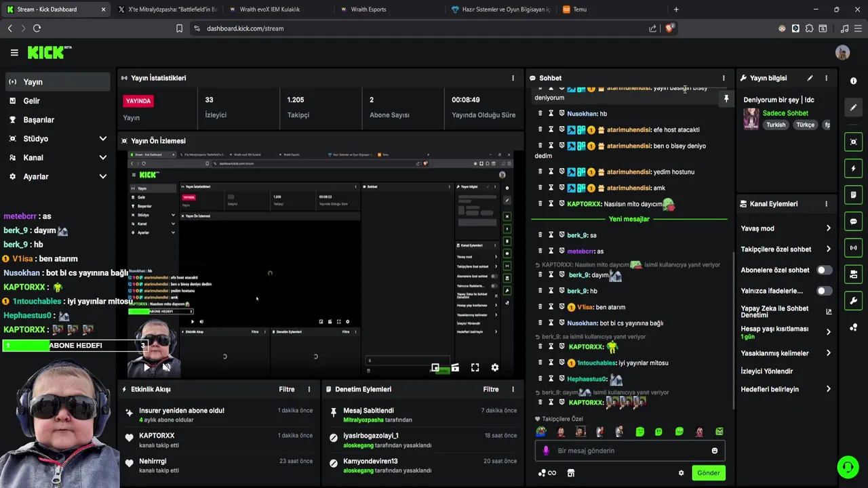
Task: Open Hedefleri belirleyin chevron
Action: point(828,389)
